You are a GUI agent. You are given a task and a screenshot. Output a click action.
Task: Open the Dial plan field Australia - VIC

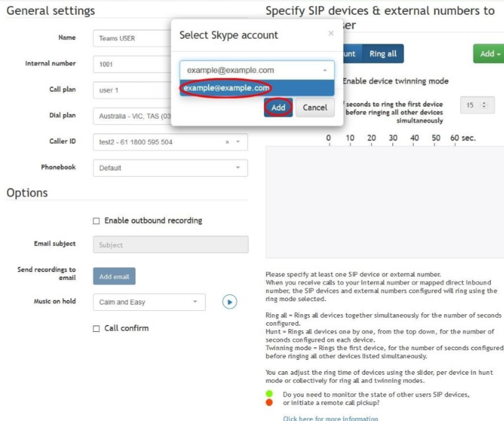[132, 116]
